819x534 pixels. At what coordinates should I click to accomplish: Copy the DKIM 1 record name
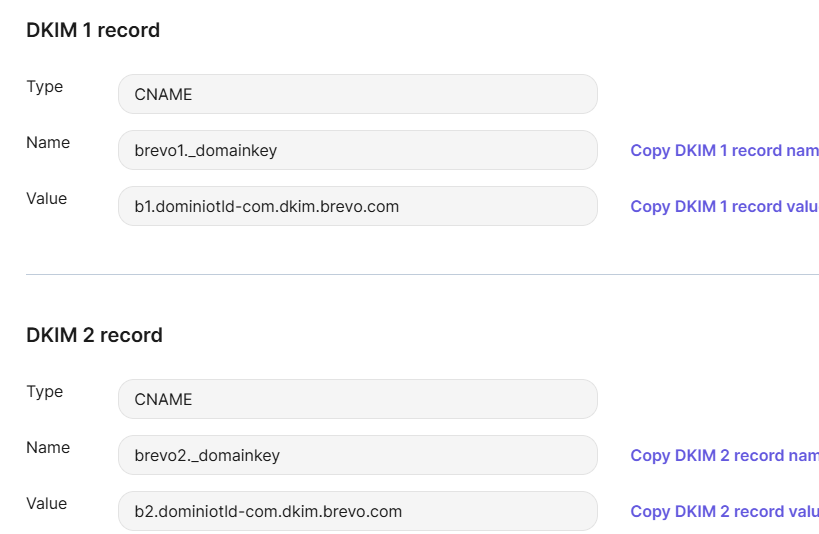pos(724,150)
